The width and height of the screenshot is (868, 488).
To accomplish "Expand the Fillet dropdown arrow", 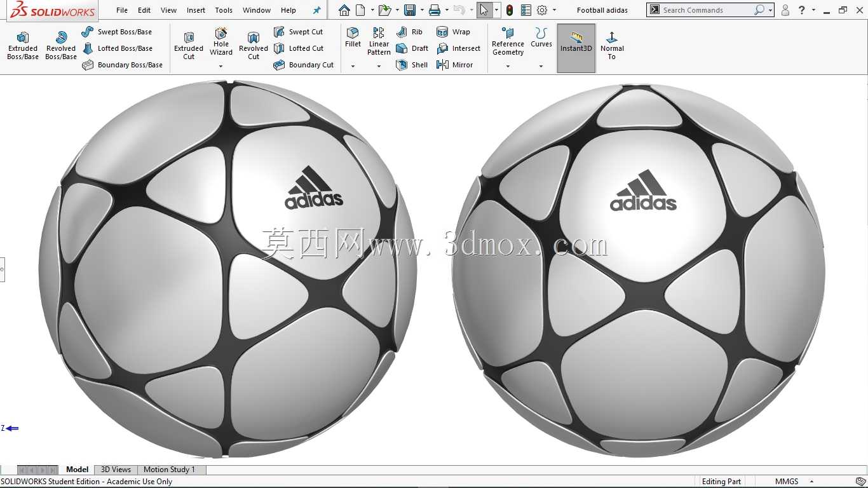I will pyautogui.click(x=353, y=66).
